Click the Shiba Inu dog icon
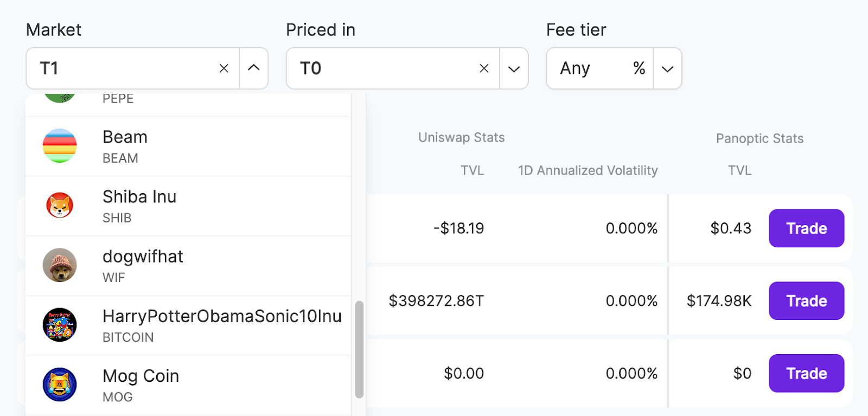Viewport: 868px width, 416px height. click(x=60, y=206)
